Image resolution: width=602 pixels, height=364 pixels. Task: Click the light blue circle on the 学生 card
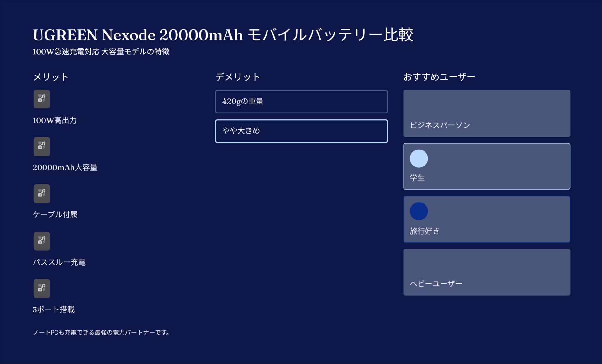(419, 158)
